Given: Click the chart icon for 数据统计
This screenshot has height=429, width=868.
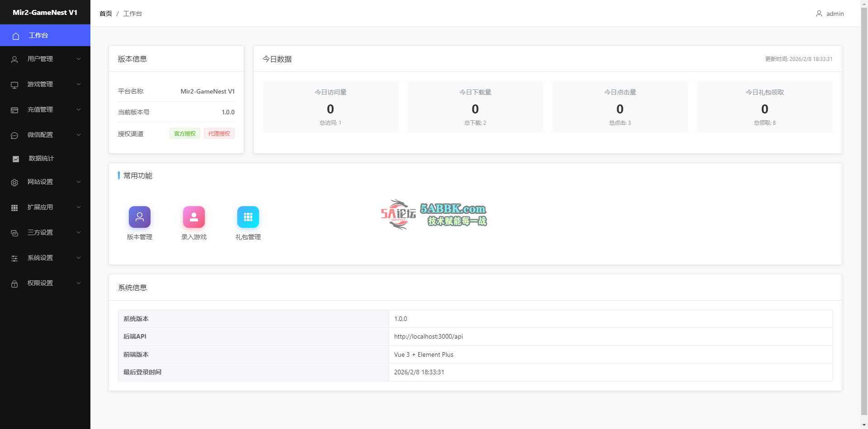Looking at the screenshot, I should pyautogui.click(x=16, y=159).
